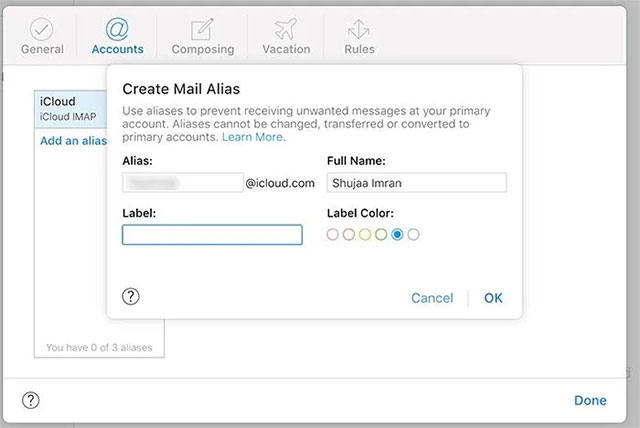Choose the yellow label color
Viewport: 640px width, 428px height.
click(x=365, y=234)
